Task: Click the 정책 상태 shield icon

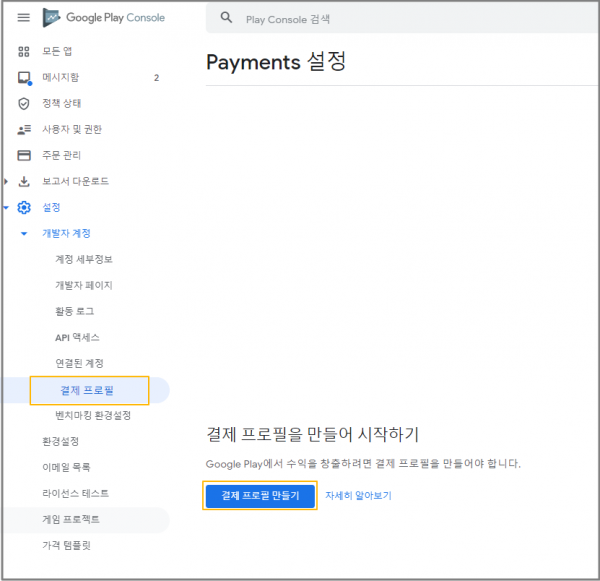Action: pyautogui.click(x=24, y=103)
